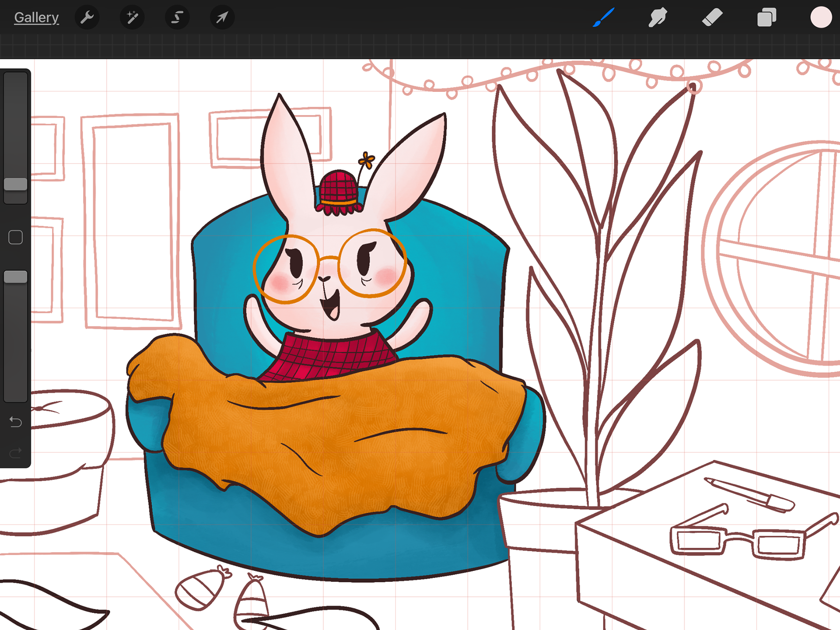
Task: Open the Adjustments magic wand menu
Action: [132, 17]
